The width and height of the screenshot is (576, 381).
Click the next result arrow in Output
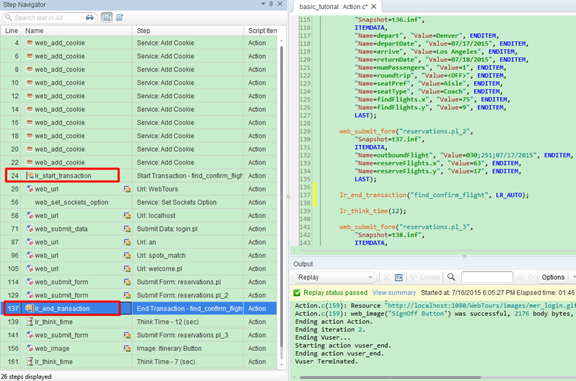point(531,277)
